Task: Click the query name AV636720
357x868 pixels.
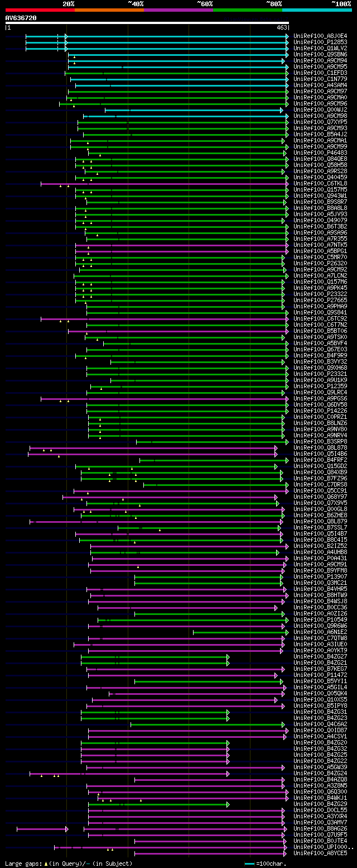Action: 21,18
